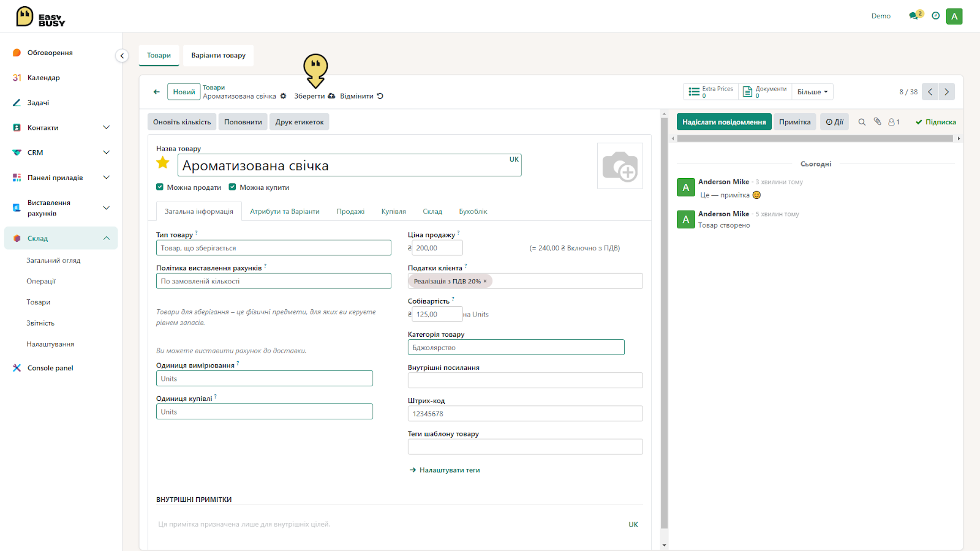Open Загальний огляд under Склад

point(53,260)
